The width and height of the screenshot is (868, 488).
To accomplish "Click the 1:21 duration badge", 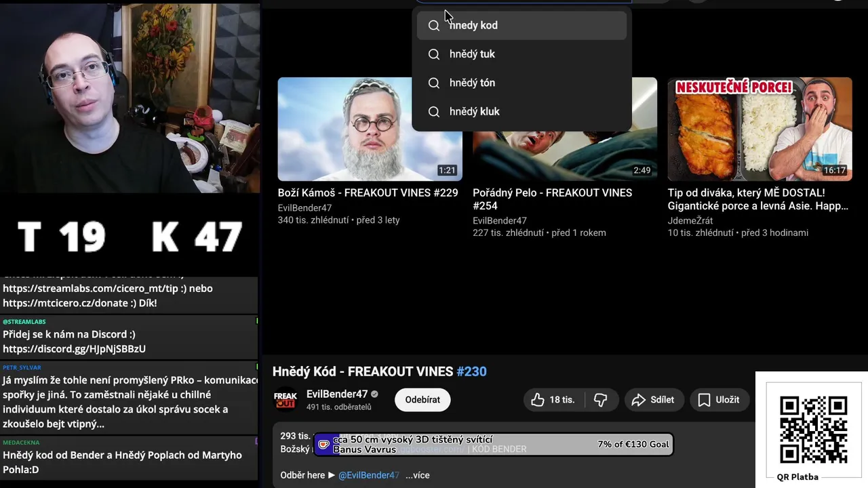I will point(446,170).
